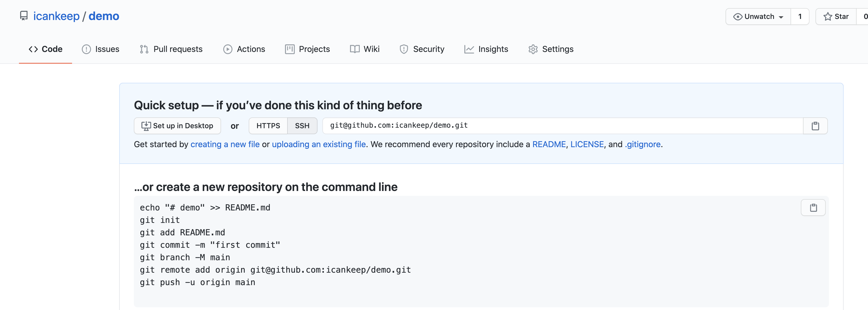
Task: Open the Security shield tab
Action: 422,49
